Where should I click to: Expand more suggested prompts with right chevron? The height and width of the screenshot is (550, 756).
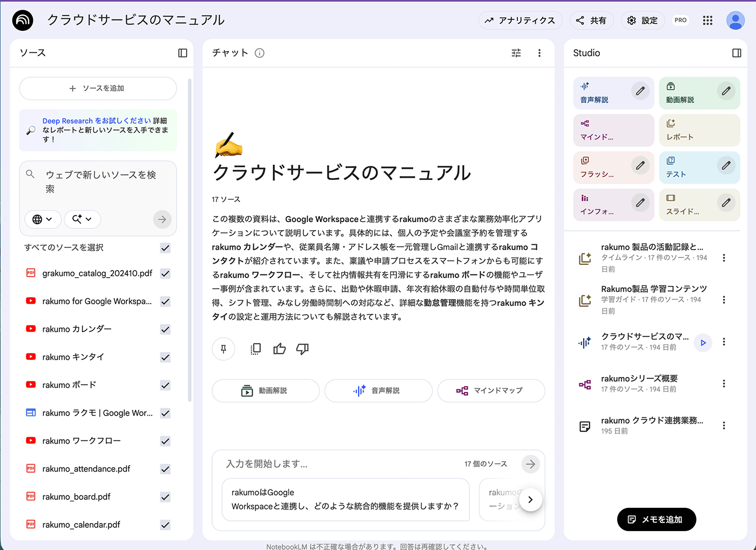click(531, 499)
